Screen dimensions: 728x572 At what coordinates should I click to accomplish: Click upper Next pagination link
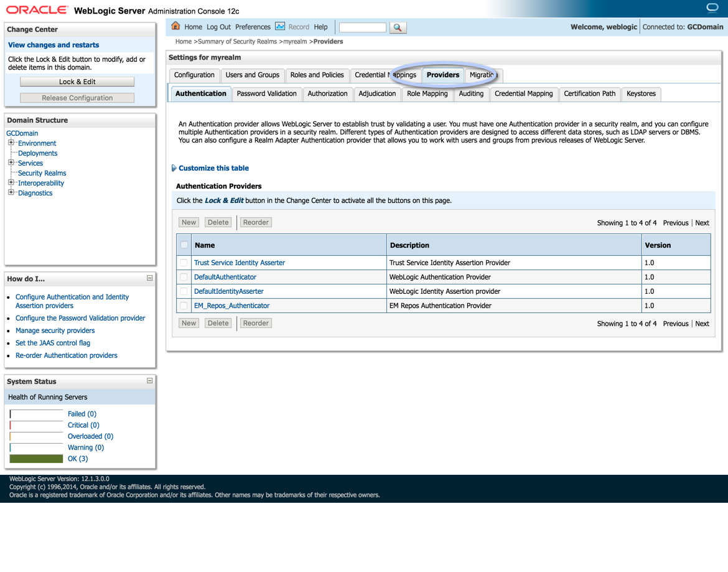[702, 223]
